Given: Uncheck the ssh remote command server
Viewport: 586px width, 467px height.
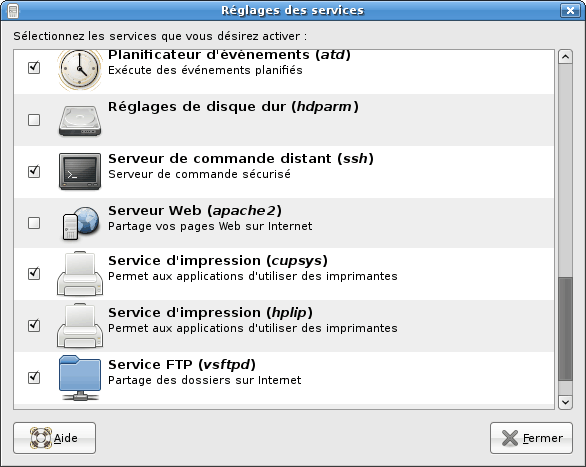Looking at the screenshot, I should [34, 171].
